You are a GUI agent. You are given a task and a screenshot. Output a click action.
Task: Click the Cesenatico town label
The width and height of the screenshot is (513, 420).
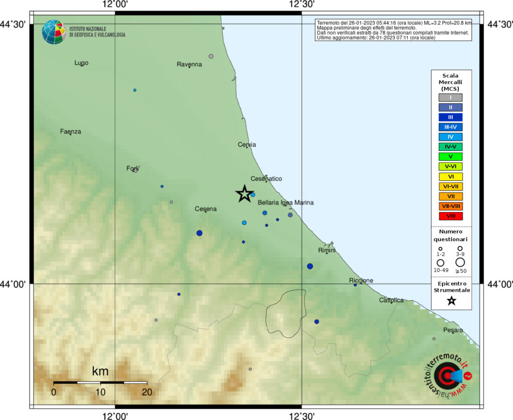pos(266,179)
